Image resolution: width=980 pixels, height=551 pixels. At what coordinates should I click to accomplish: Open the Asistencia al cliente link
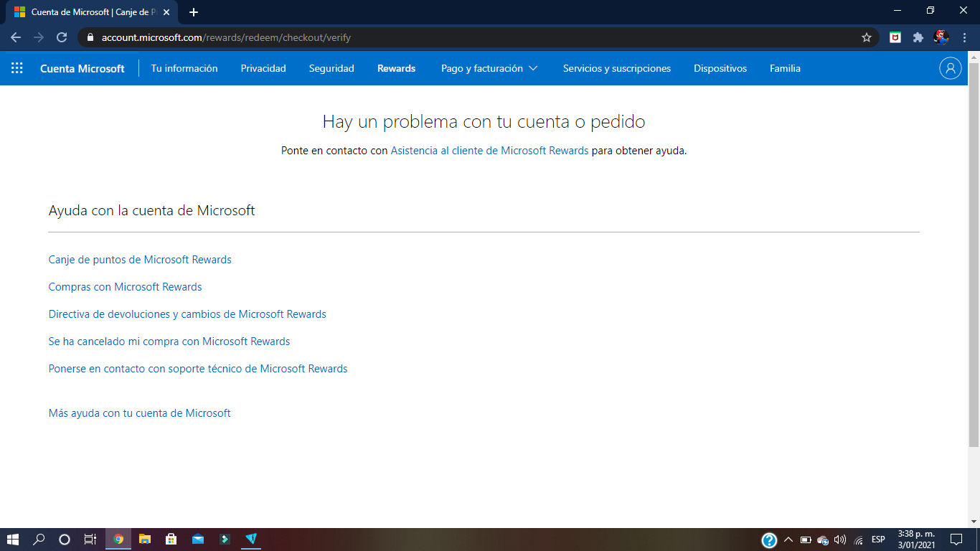tap(489, 151)
